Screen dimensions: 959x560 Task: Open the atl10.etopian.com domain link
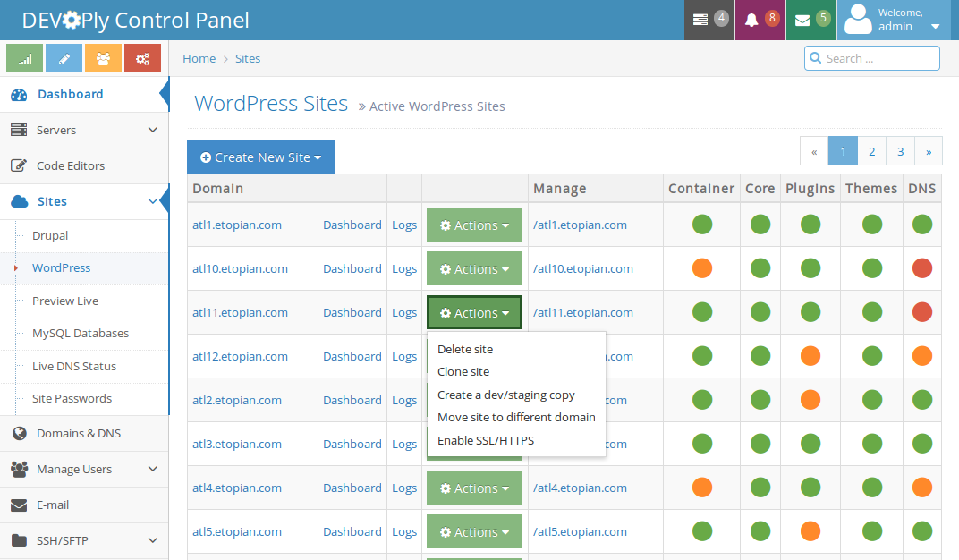click(x=240, y=268)
